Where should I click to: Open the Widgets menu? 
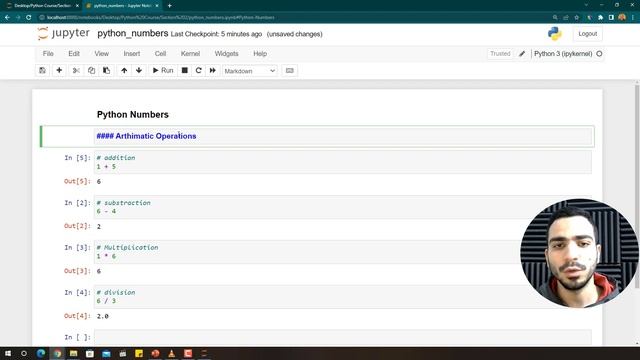click(227, 53)
